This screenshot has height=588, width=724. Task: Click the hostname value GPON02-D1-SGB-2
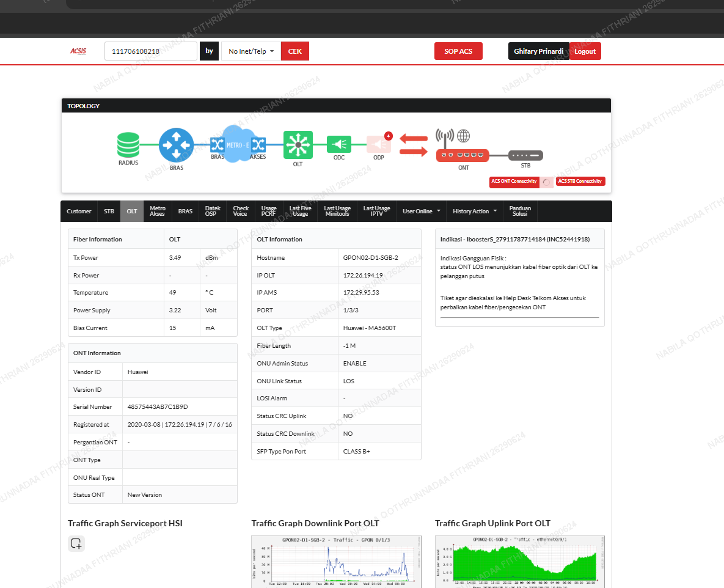click(370, 258)
